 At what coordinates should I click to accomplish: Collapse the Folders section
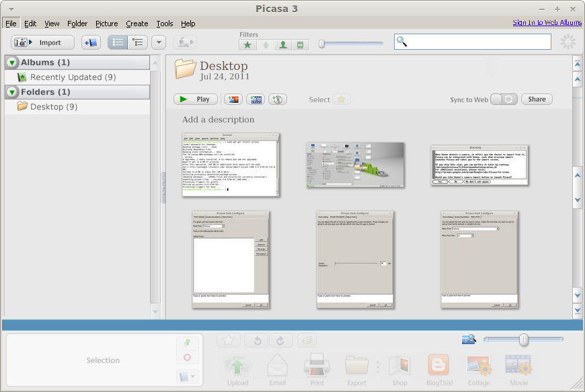pyautogui.click(x=12, y=91)
